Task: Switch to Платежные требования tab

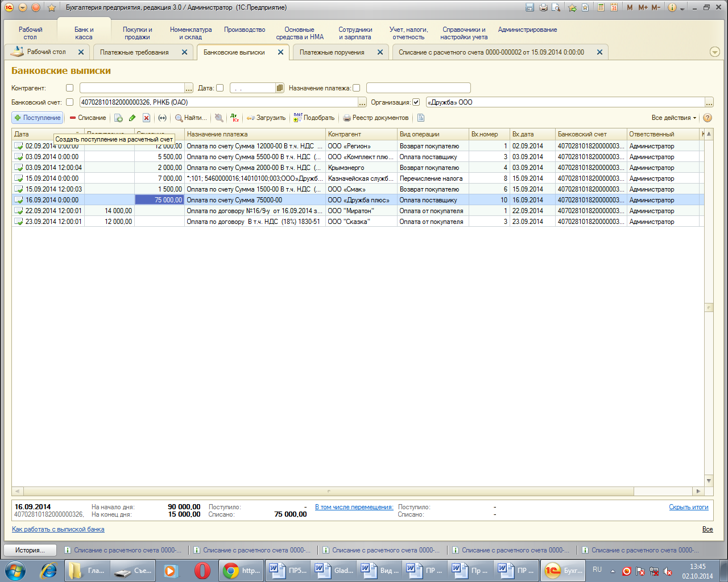Action: click(x=134, y=52)
